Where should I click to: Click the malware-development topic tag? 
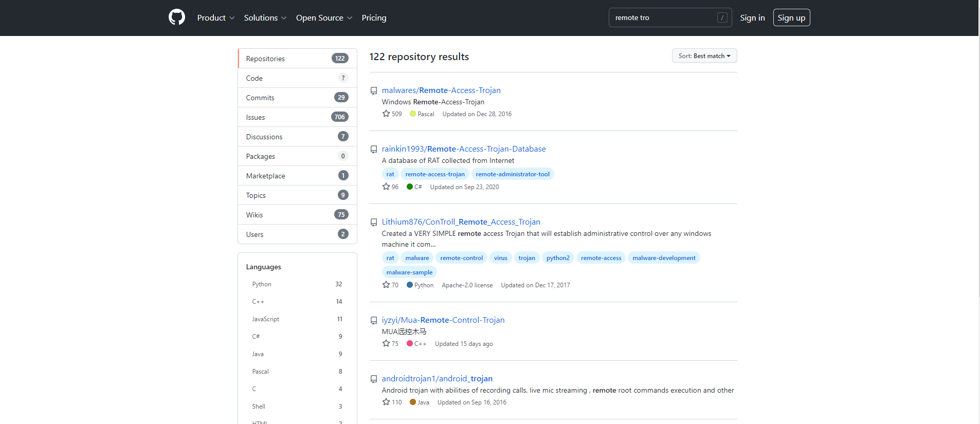coord(664,258)
